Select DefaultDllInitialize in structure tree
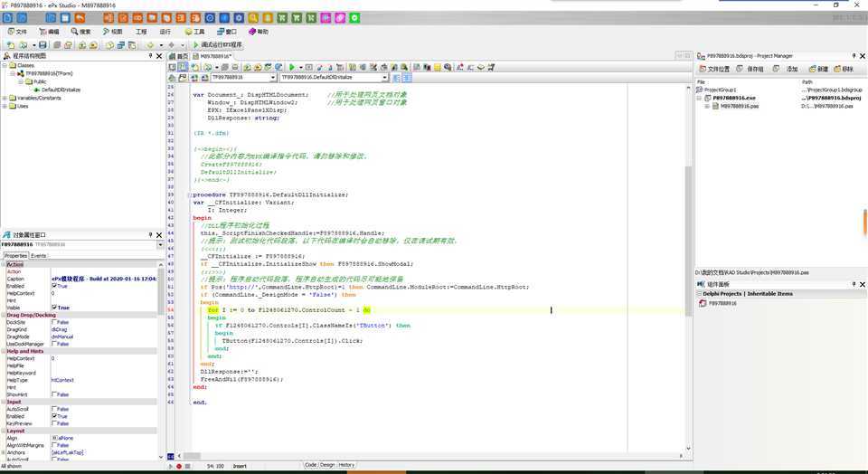 61,90
